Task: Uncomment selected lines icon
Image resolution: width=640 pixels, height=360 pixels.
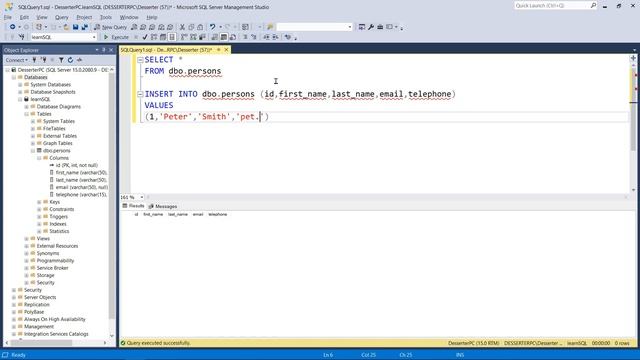Action: tap(253, 37)
